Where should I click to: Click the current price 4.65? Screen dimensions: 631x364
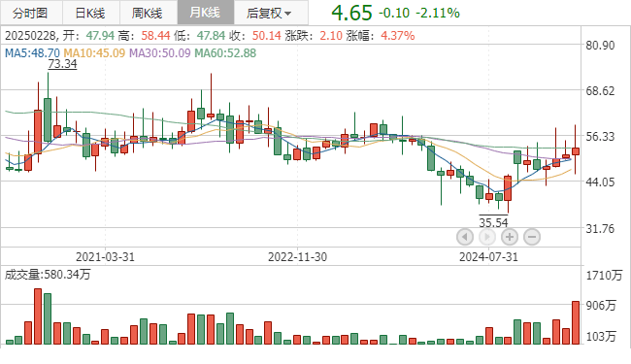click(351, 13)
